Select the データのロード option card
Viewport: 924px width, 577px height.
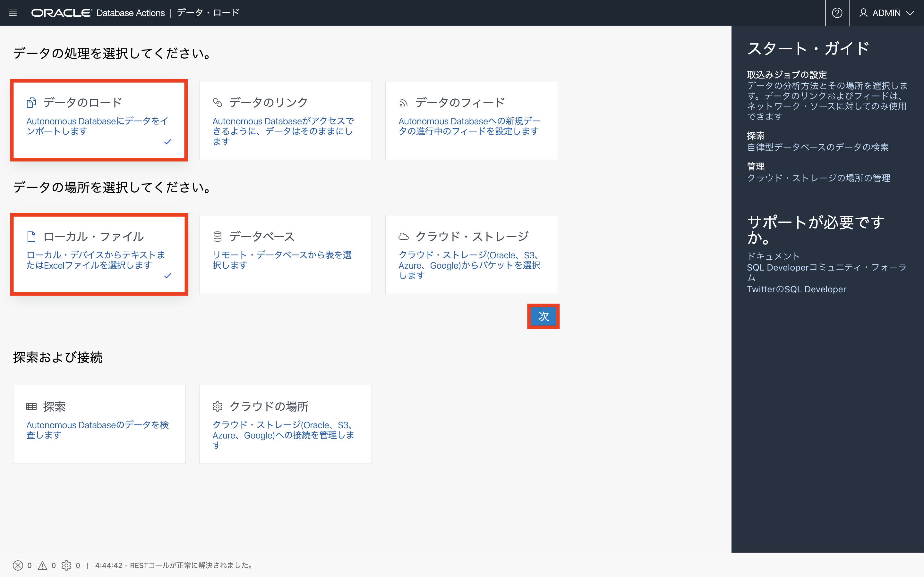99,120
